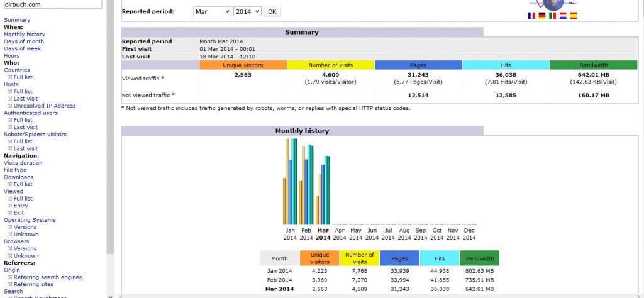Image resolution: width=644 pixels, height=298 pixels.
Task: Click the small icon beside Entry
Action: (x=10, y=206)
